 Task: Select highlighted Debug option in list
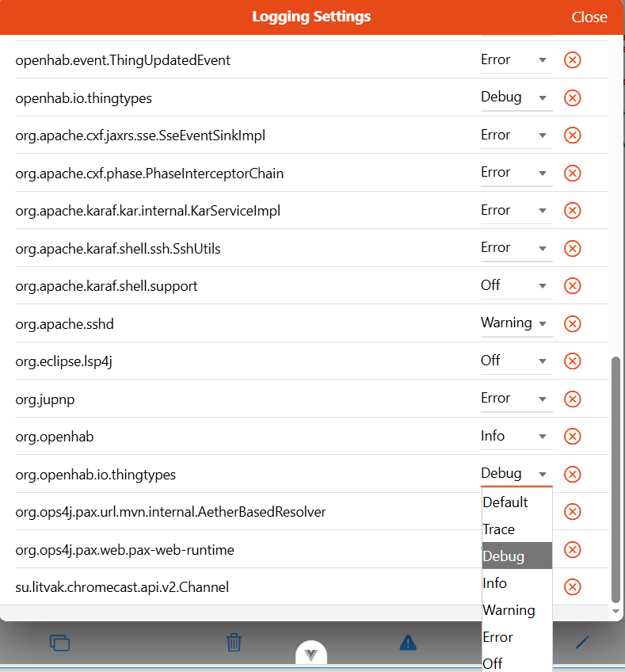[x=517, y=556]
